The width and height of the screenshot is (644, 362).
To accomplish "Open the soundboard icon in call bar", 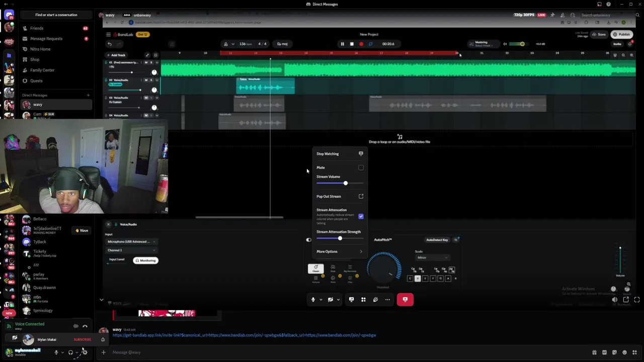I will [x=375, y=300].
